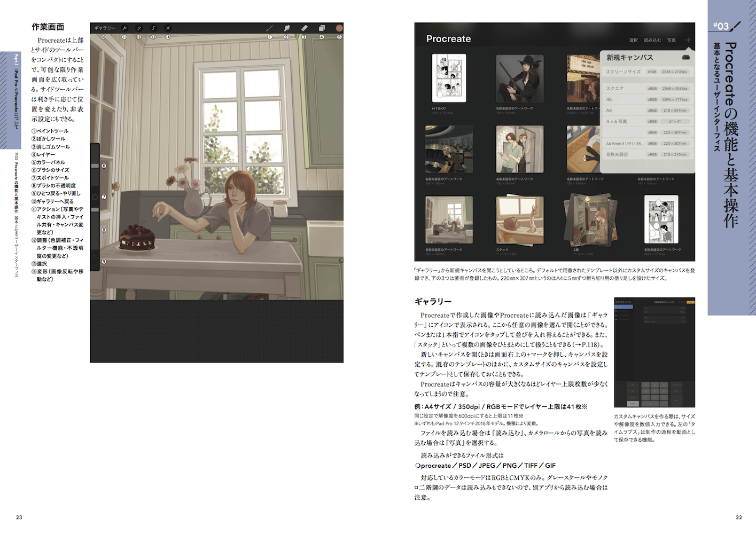Image resolution: width=756 pixels, height=534 pixels.
Task: Open the Adjustments magic wand menu
Action: 139,28
